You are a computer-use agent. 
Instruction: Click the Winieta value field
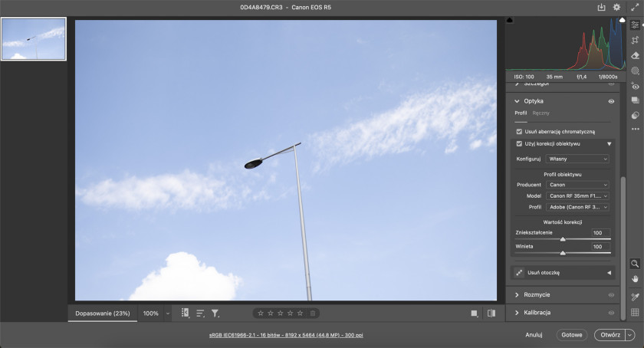tap(601, 247)
